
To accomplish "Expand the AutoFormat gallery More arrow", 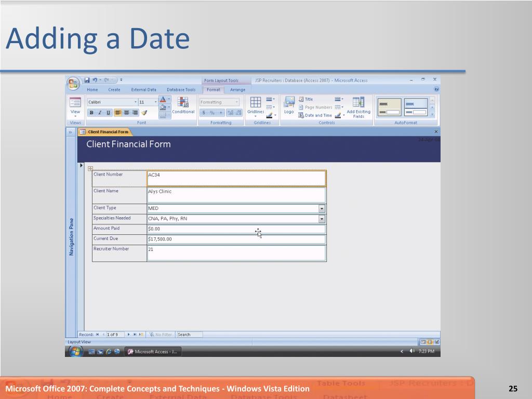I will click(432, 114).
